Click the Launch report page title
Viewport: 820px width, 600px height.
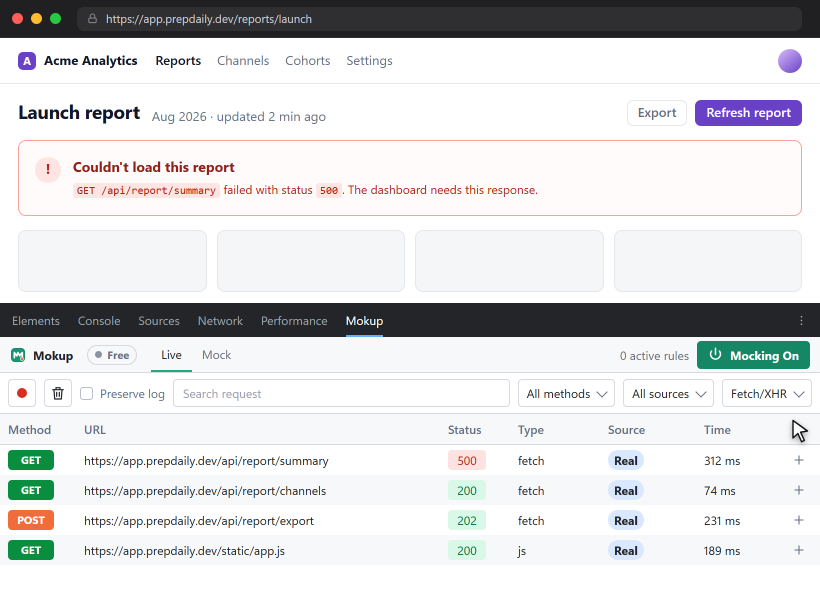pos(79,113)
